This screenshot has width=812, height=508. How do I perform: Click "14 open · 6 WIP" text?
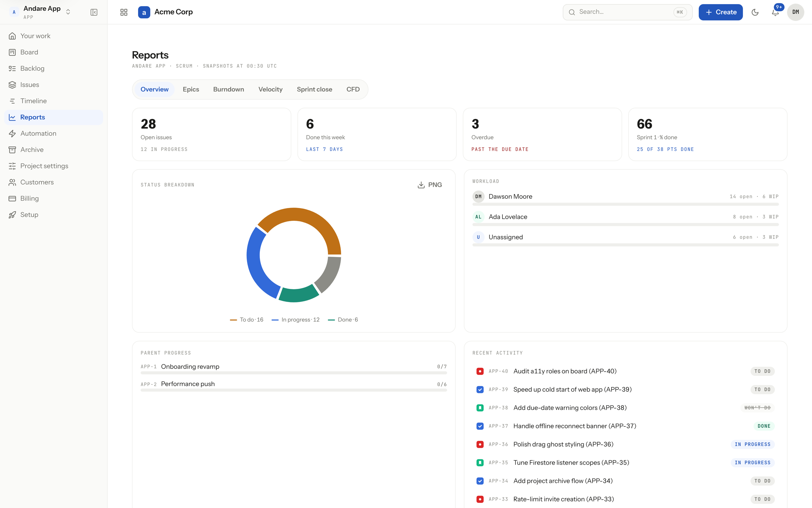[754, 196]
